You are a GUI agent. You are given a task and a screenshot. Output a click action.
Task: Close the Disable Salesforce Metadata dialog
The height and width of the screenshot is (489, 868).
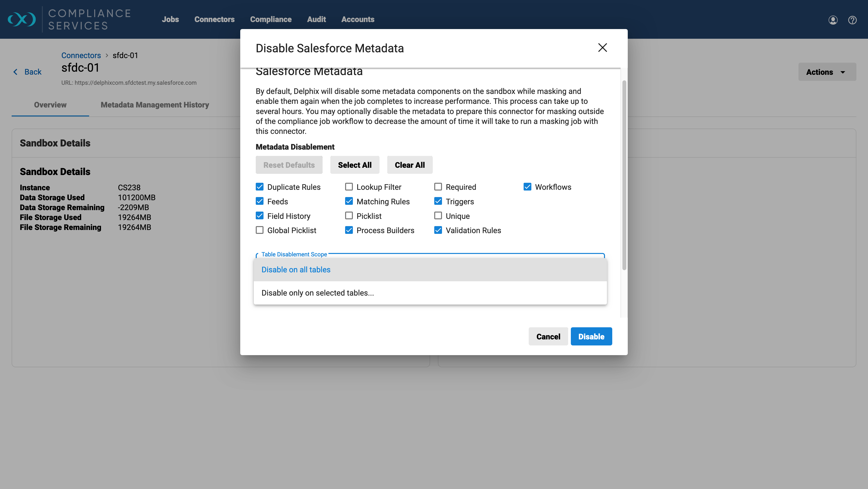click(602, 48)
